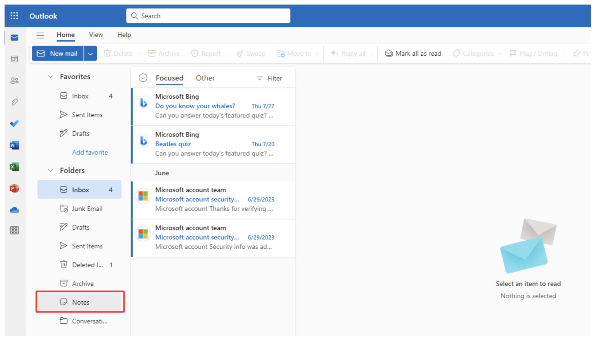
Task: Click the Pin toolbar icon
Action: 577,53
